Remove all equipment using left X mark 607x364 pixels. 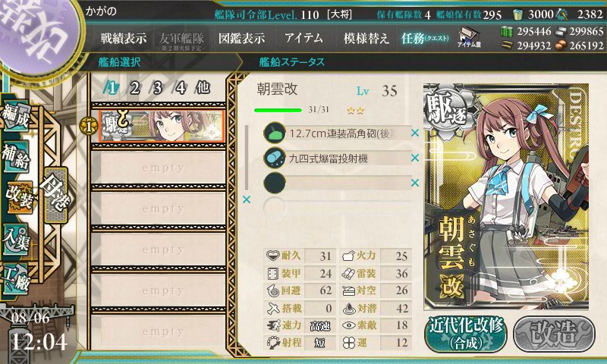click(x=246, y=199)
